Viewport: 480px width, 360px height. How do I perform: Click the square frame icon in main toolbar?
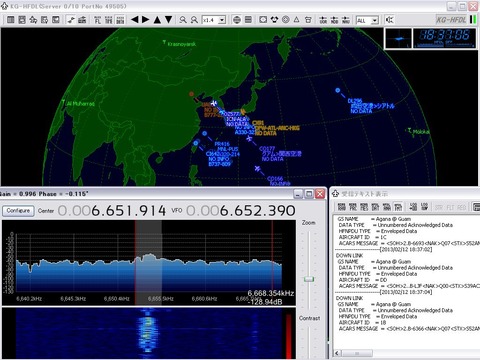tap(263, 20)
